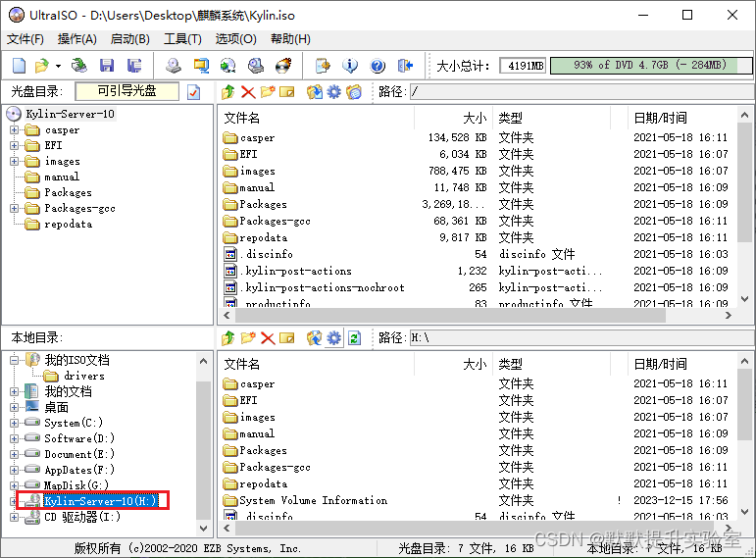Click the Set Boot File icon in disc pane

coord(354,91)
